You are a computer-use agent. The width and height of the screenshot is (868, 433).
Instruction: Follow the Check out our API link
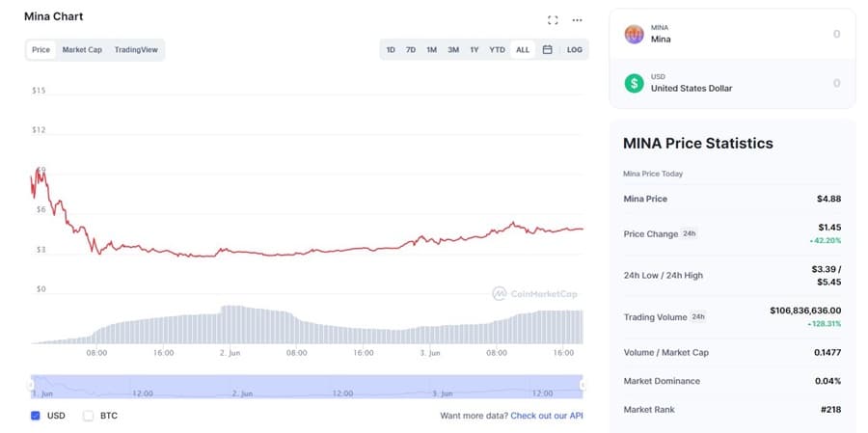tap(547, 416)
